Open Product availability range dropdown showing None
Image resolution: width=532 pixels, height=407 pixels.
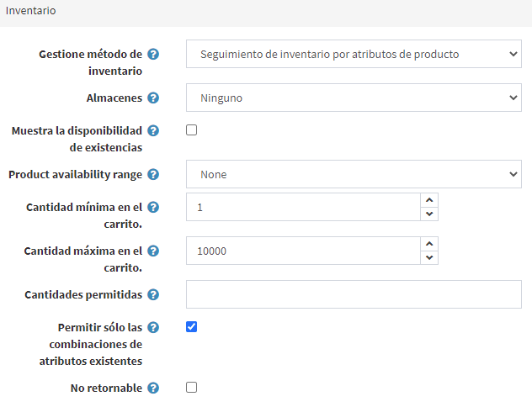click(354, 174)
